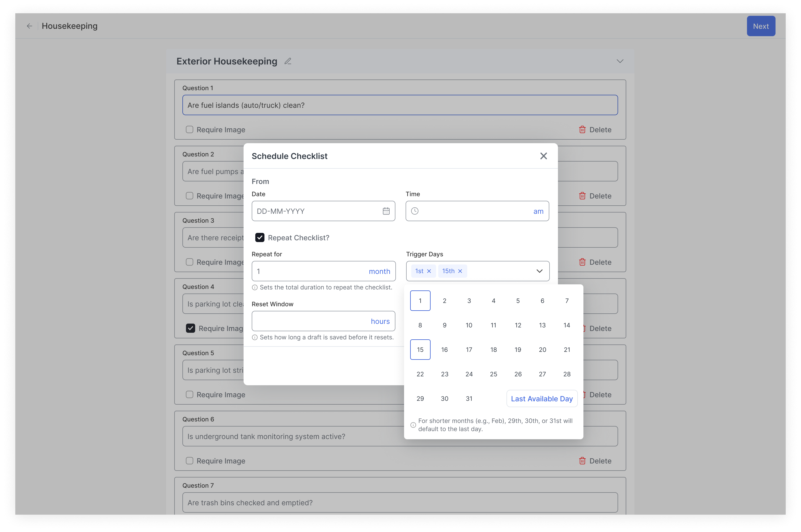801x532 pixels.
Task: Click the back arrow next to Housekeeping
Action: click(30, 26)
